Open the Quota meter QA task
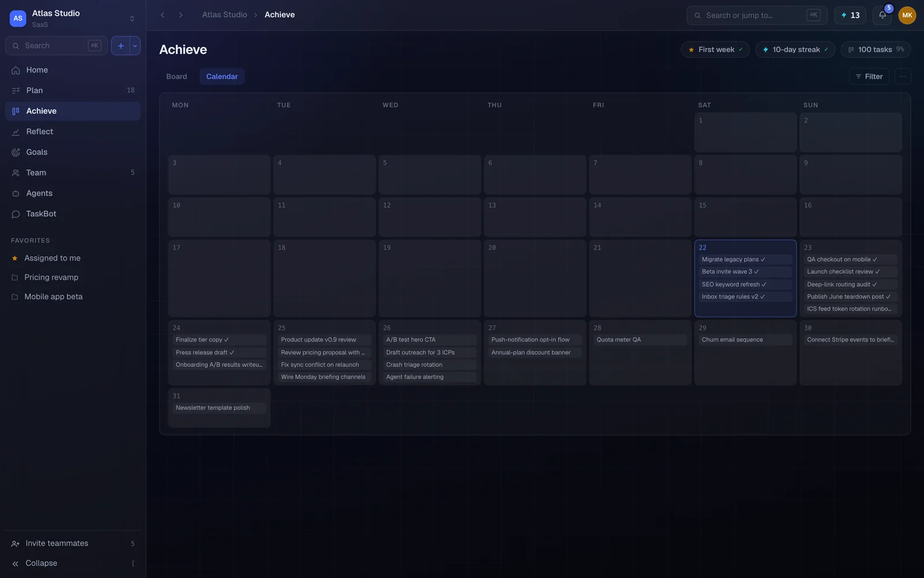Viewport: 924px width, 578px height. (x=640, y=340)
